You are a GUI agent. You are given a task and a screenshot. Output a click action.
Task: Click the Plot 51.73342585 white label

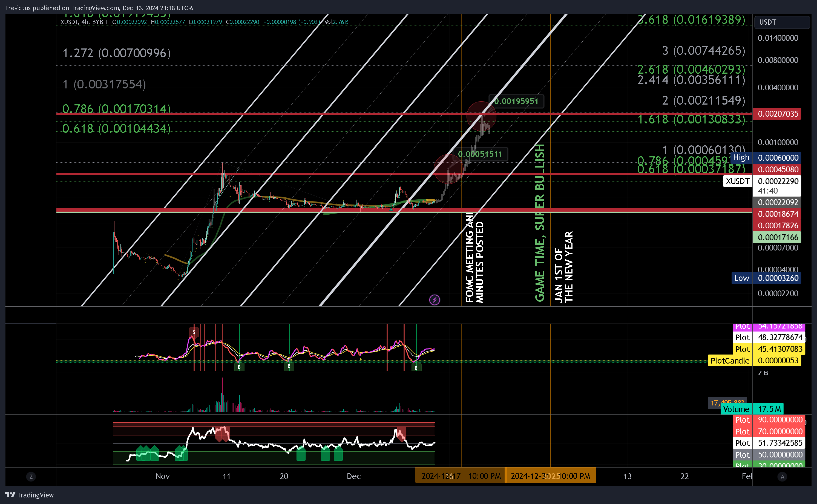(769, 443)
